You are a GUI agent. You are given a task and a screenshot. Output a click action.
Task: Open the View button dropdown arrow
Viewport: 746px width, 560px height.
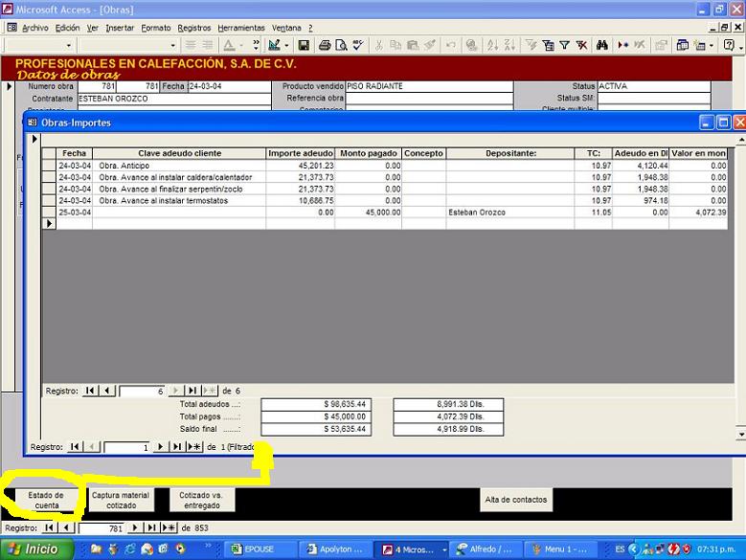coord(286,45)
